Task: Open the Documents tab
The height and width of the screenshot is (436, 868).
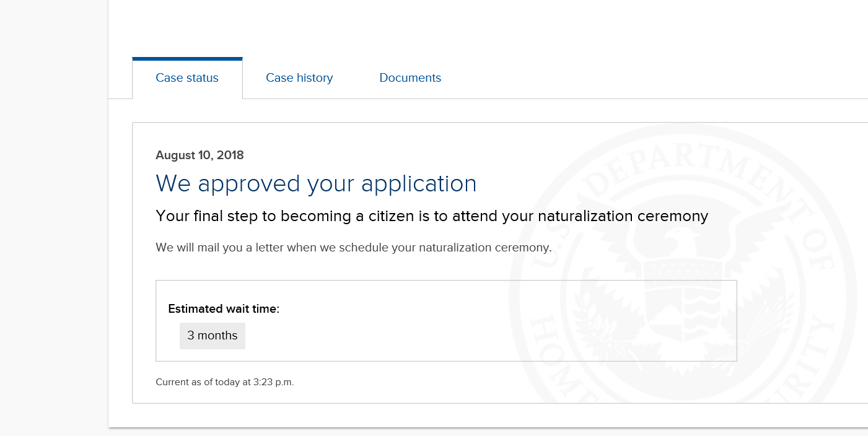Action: [410, 78]
